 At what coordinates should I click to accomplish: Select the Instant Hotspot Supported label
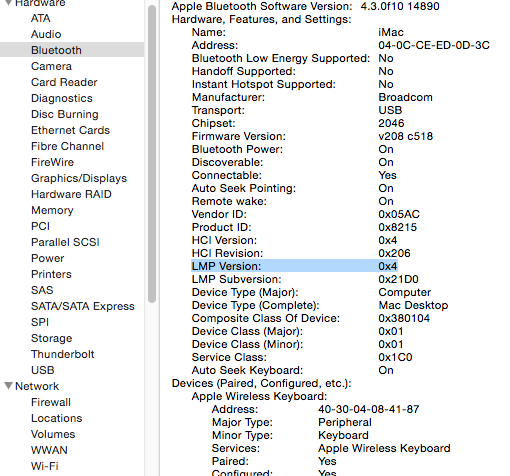pyautogui.click(x=263, y=84)
